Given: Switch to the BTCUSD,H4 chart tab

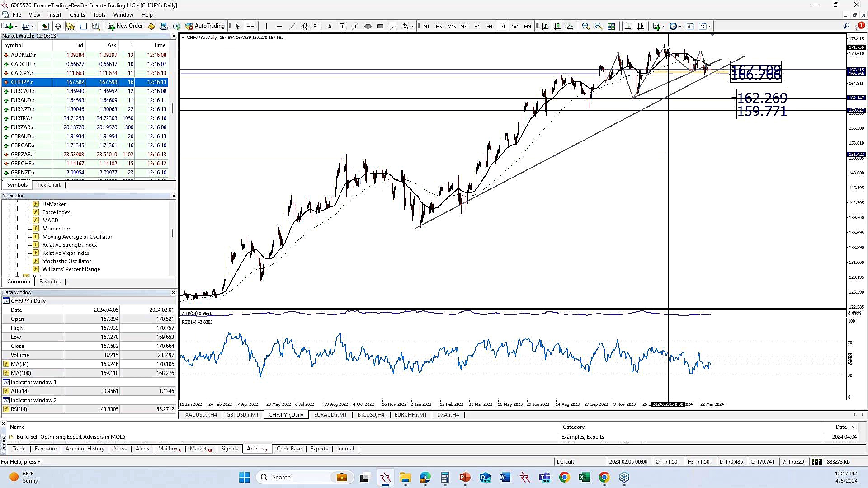Looking at the screenshot, I should (x=371, y=415).
